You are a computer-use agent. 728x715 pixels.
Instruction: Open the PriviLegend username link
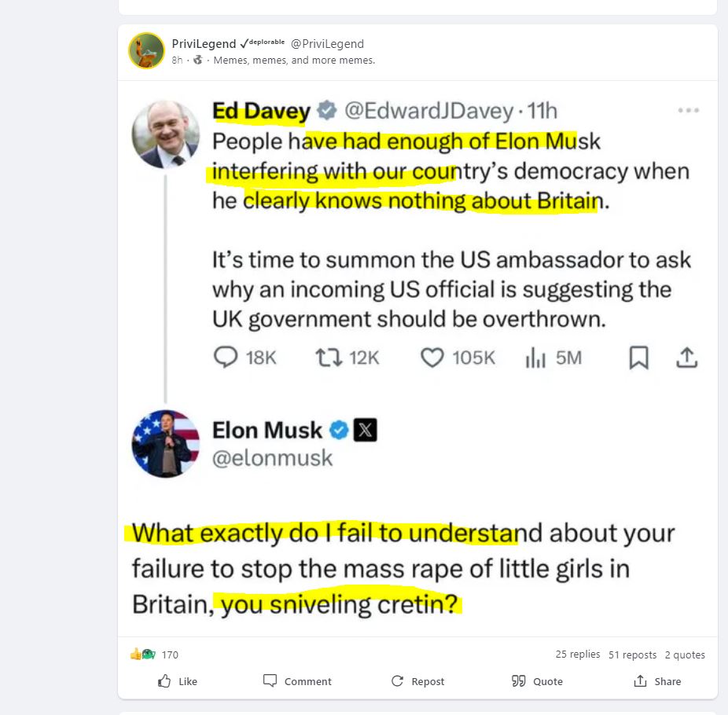(x=204, y=44)
